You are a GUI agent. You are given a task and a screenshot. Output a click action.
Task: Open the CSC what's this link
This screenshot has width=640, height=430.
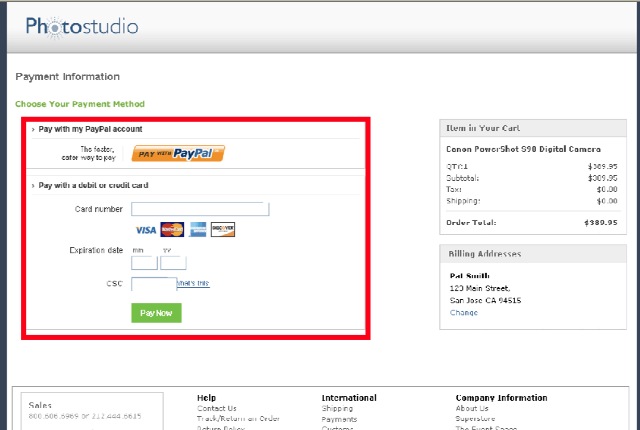[x=193, y=283]
